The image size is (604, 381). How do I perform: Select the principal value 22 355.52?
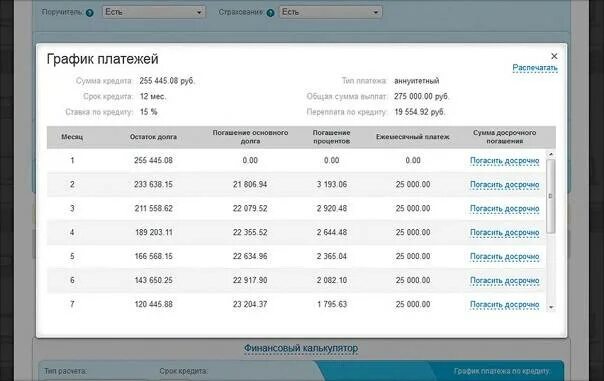(250, 232)
